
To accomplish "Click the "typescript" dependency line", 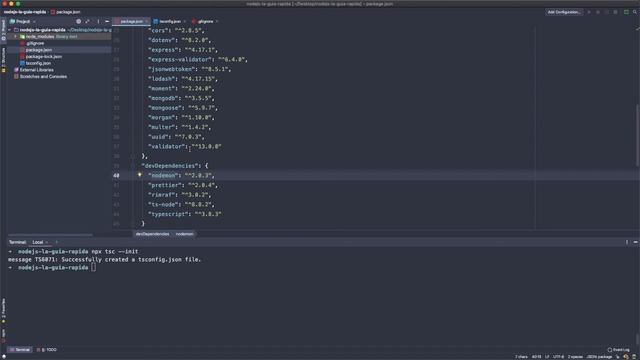I will tap(184, 214).
